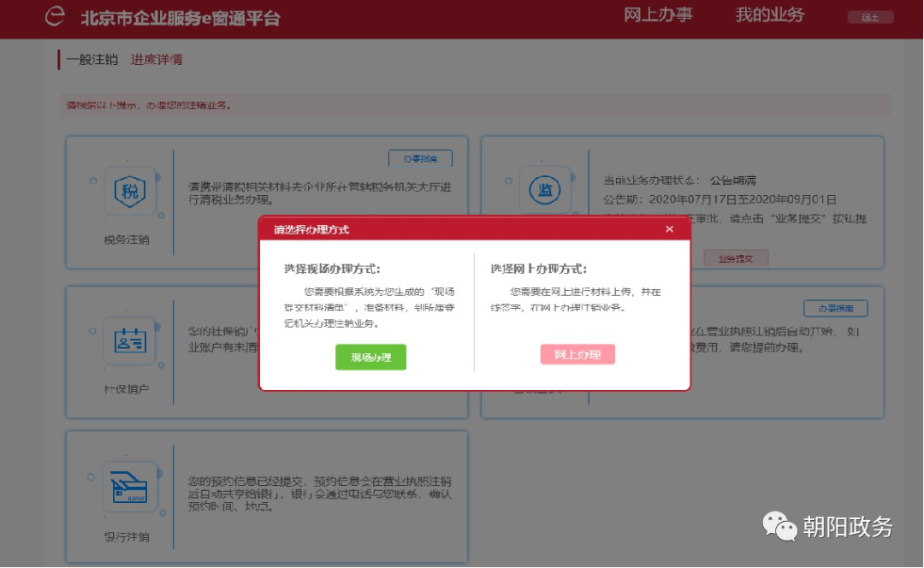
Task: Open 办事指南 in the right middle card
Action: [x=836, y=308]
